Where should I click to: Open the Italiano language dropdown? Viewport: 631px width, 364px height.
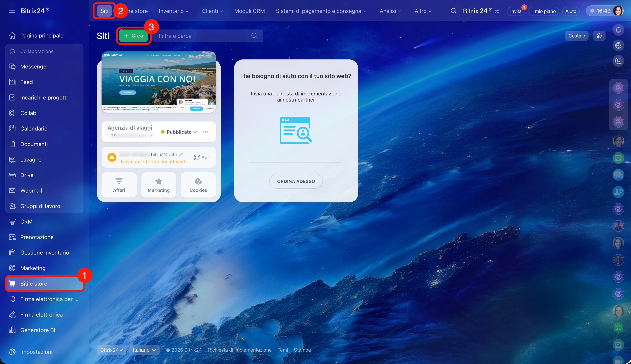point(144,350)
